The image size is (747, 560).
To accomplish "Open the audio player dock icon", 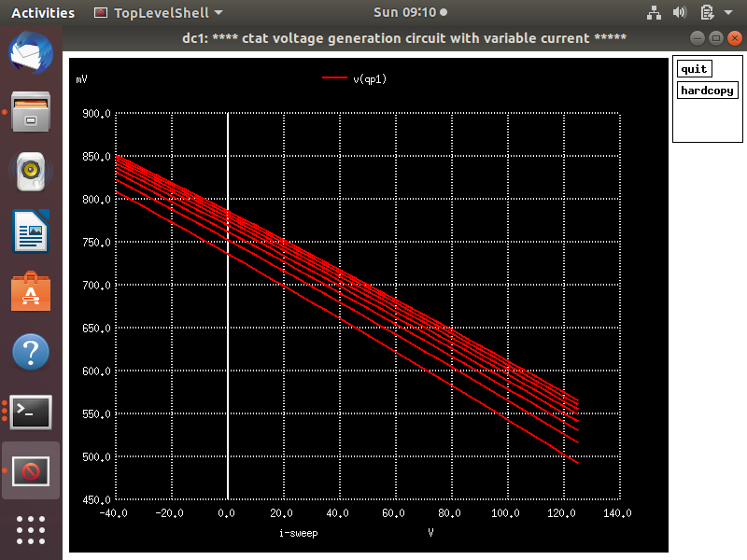I will [31, 173].
